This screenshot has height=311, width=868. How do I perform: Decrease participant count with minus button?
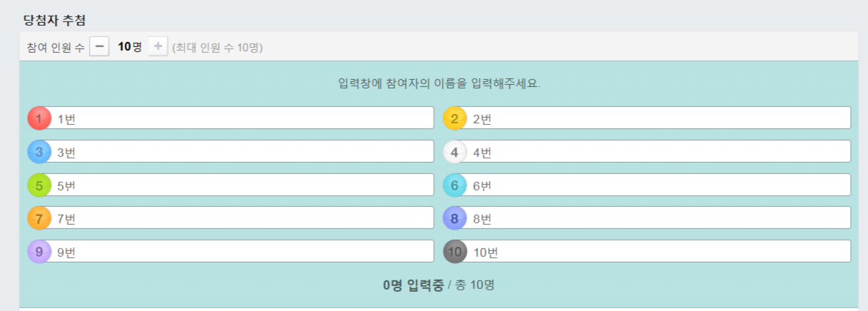(100, 47)
